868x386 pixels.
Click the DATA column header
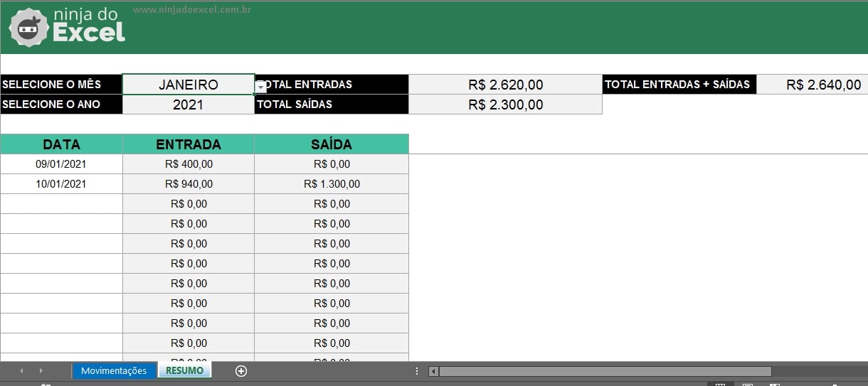pos(61,144)
